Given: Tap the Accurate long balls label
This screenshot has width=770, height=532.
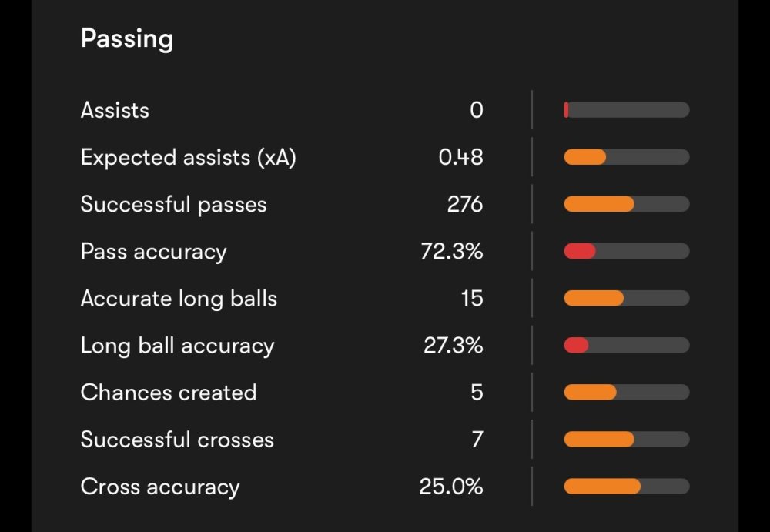Looking at the screenshot, I should 179,299.
